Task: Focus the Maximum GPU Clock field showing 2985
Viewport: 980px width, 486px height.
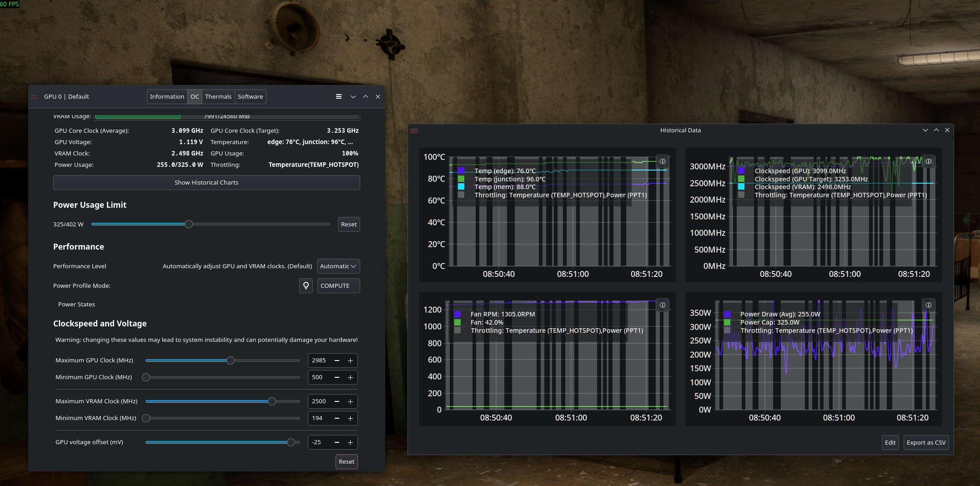Action: click(x=319, y=361)
